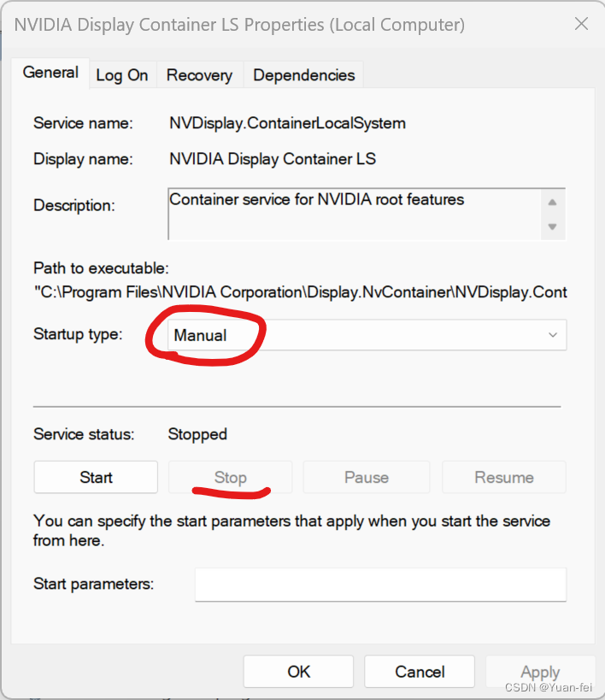Click the description scroll down arrow
This screenshot has width=605, height=700.
pos(552,226)
